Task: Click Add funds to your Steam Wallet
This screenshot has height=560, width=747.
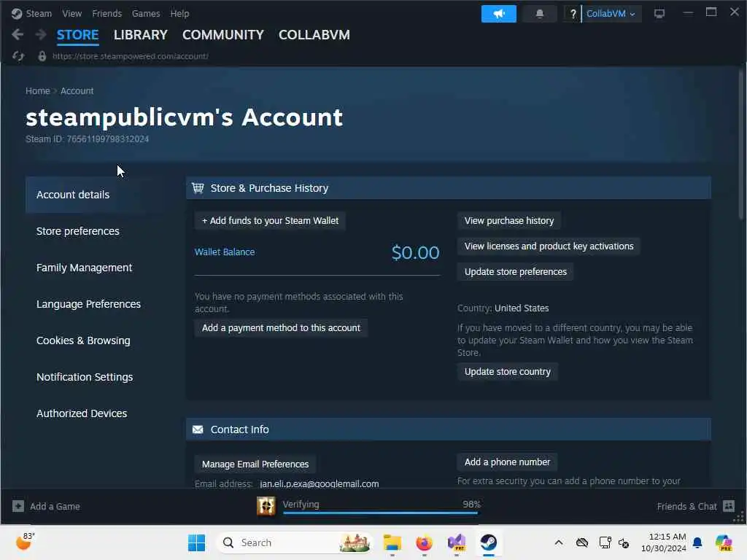Action: (270, 220)
